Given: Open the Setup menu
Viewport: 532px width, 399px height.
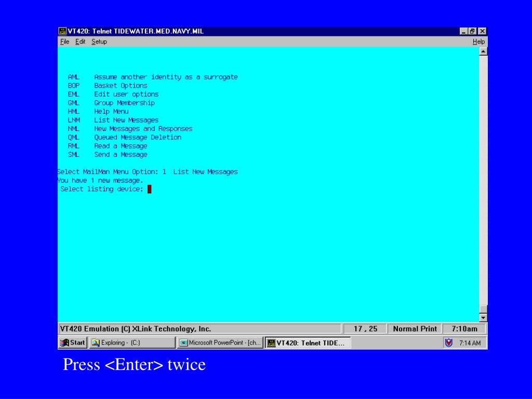Looking at the screenshot, I should 99,42.
